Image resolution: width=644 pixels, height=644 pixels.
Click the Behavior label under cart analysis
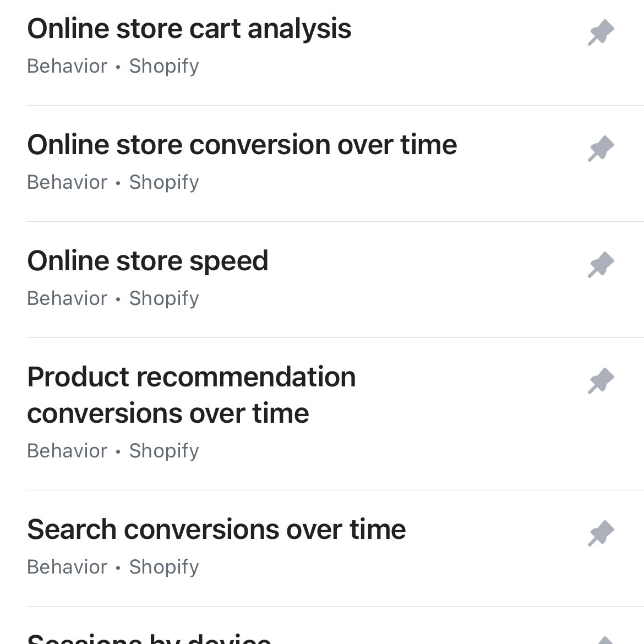tap(67, 66)
